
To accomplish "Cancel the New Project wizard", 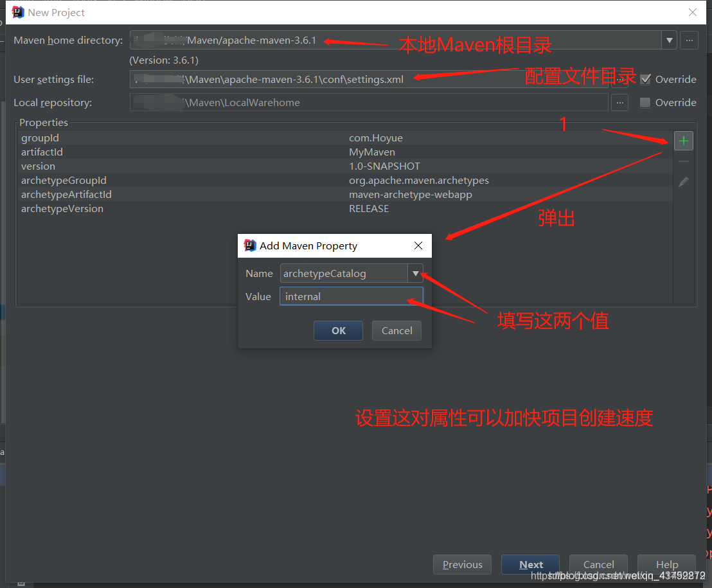I will pyautogui.click(x=598, y=564).
